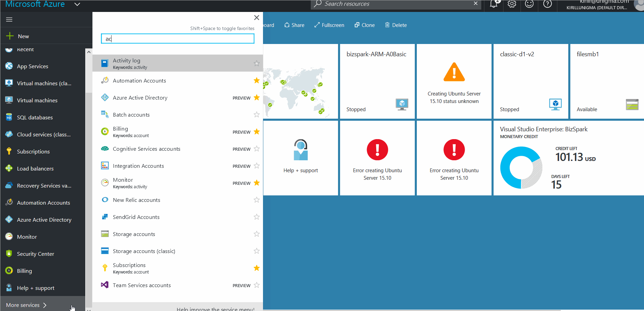The image size is (644, 311).
Task: Click the storage icon on filesmb1 tile
Action: 632,104
